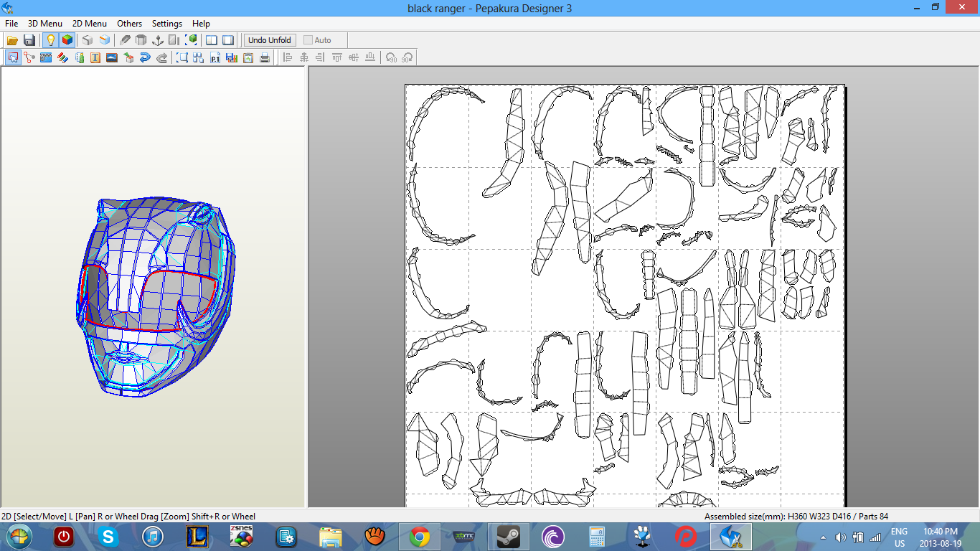The height and width of the screenshot is (551, 980).
Task: Click the clipboard with green image icon
Action: [x=248, y=57]
